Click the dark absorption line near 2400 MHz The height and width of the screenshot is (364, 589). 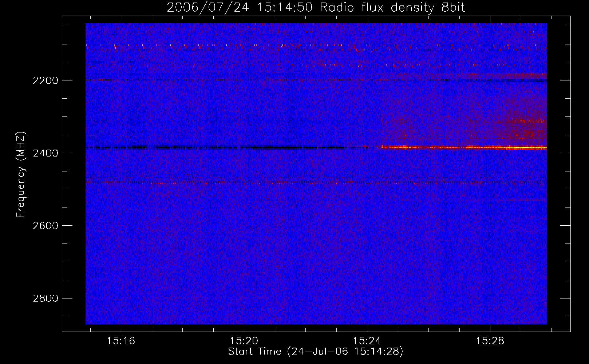(x=226, y=147)
